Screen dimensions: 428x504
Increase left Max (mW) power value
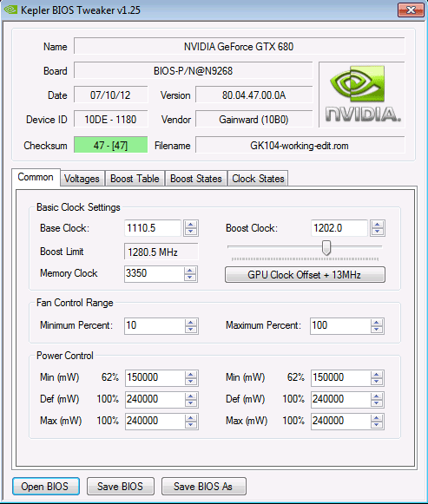pos(191,418)
